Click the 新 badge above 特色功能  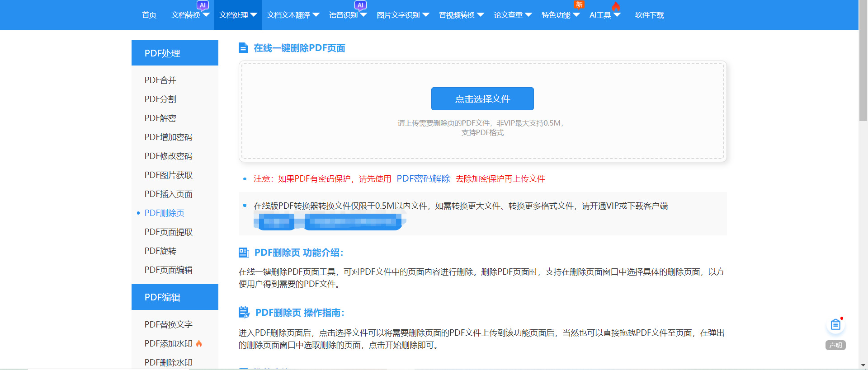click(579, 5)
